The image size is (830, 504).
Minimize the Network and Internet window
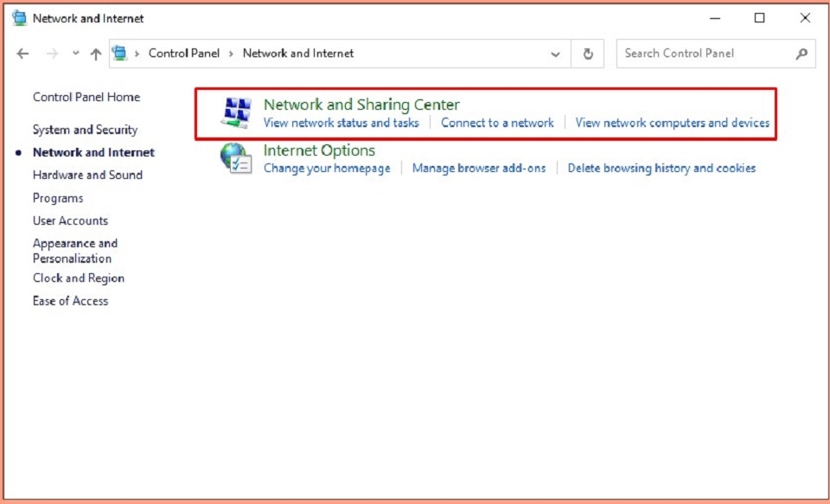tap(715, 18)
